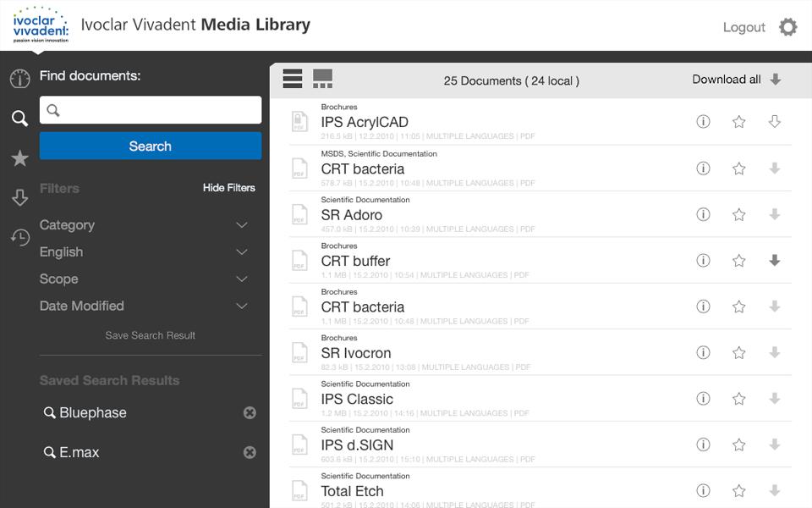This screenshot has width=812, height=508.
Task: Select the search sidebar icon
Action: point(19,119)
